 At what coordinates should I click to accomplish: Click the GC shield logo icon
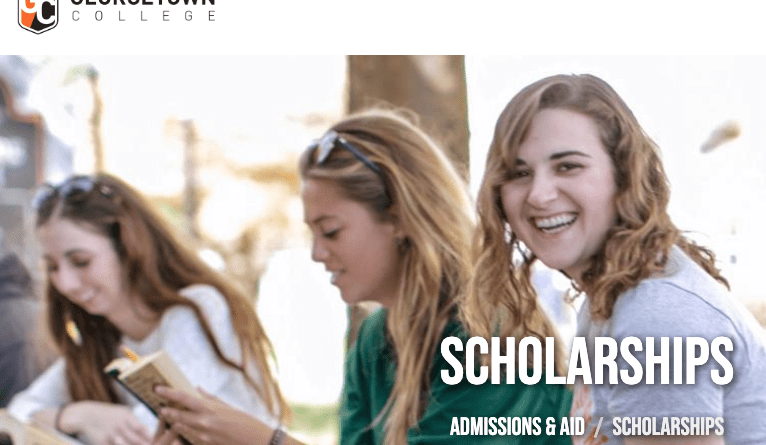(x=38, y=16)
